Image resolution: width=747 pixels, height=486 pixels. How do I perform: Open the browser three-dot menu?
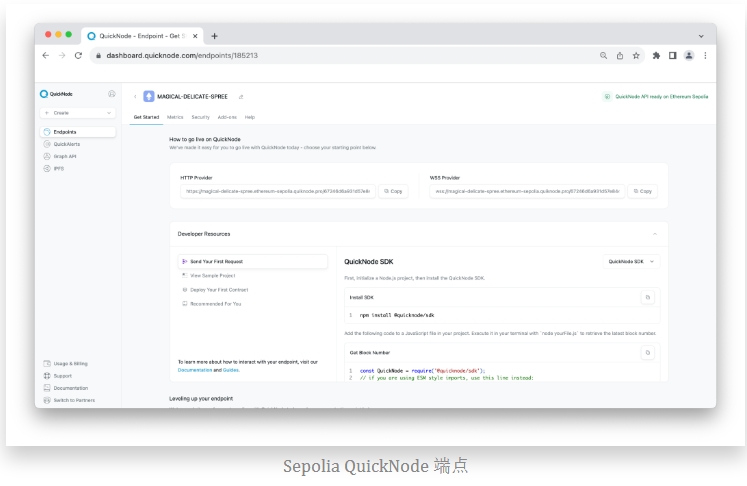coord(705,56)
